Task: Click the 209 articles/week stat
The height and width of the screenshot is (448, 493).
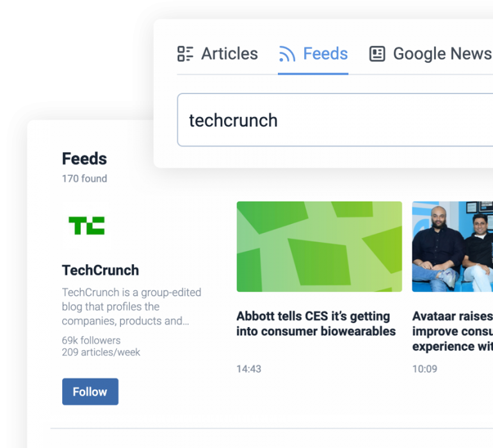Action: click(101, 352)
